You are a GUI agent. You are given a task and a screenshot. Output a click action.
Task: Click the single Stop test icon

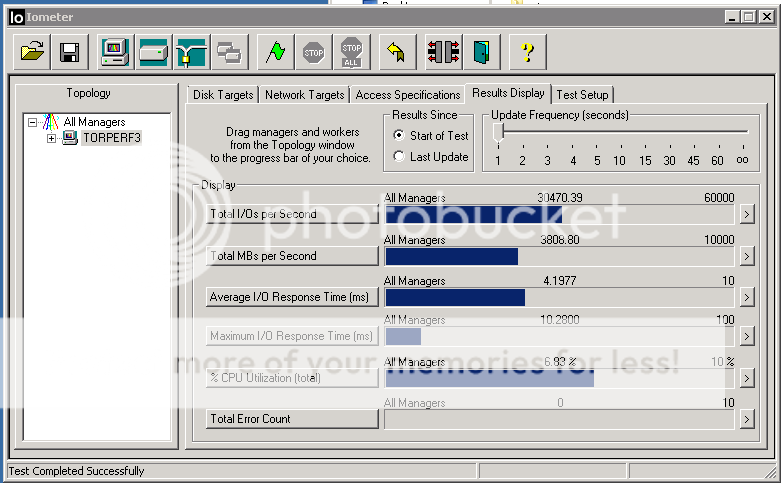[x=314, y=52]
